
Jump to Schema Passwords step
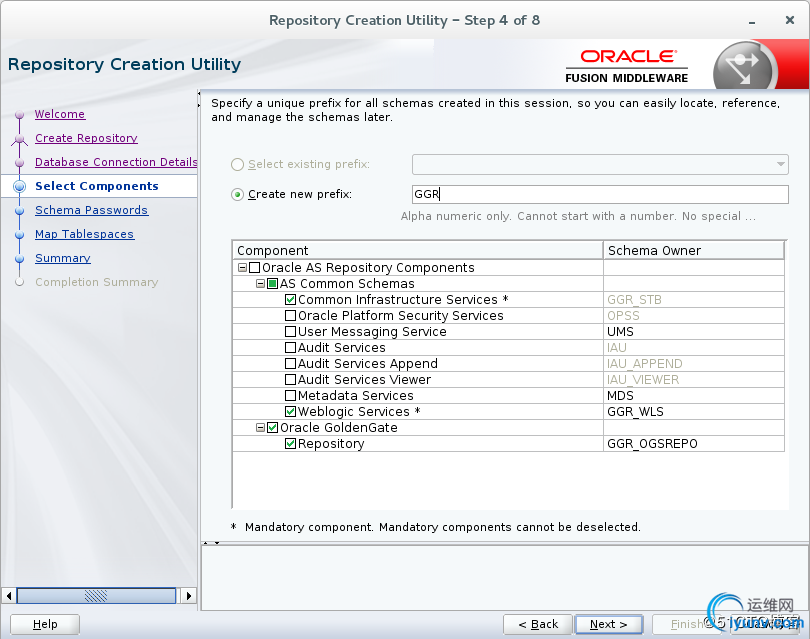click(x=91, y=210)
